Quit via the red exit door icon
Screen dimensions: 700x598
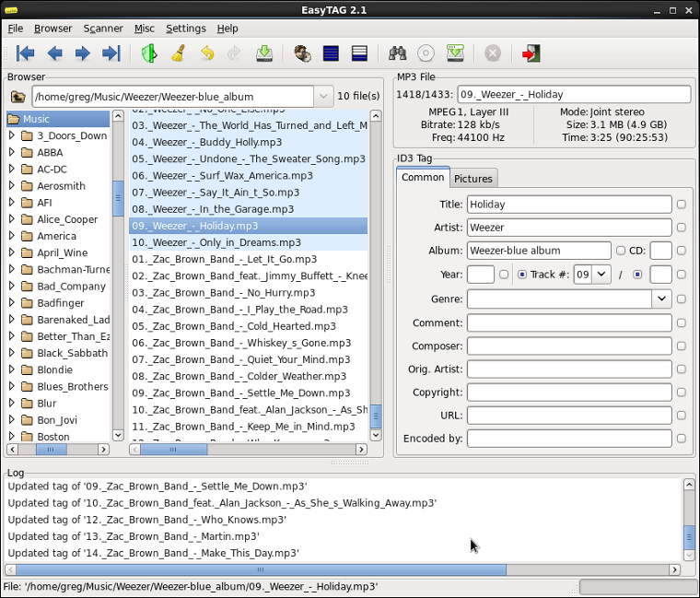tap(531, 53)
